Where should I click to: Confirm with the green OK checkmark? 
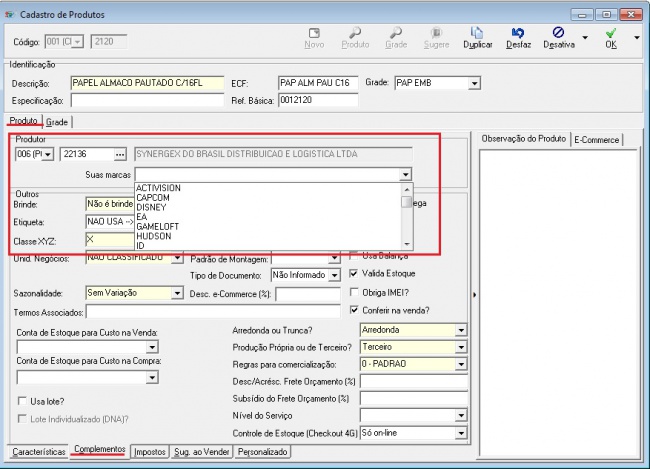[610, 38]
